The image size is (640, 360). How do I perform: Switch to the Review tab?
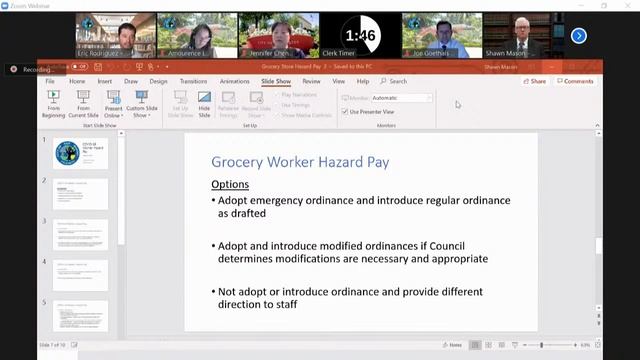coord(311,81)
